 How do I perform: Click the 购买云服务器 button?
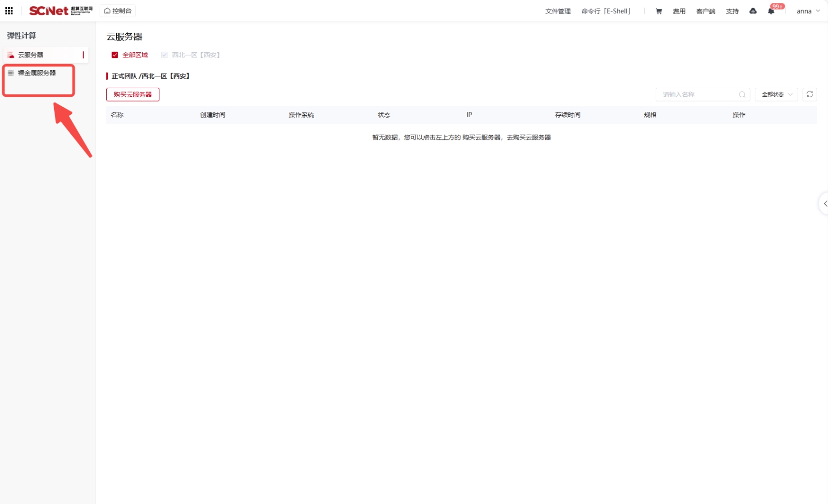(133, 94)
